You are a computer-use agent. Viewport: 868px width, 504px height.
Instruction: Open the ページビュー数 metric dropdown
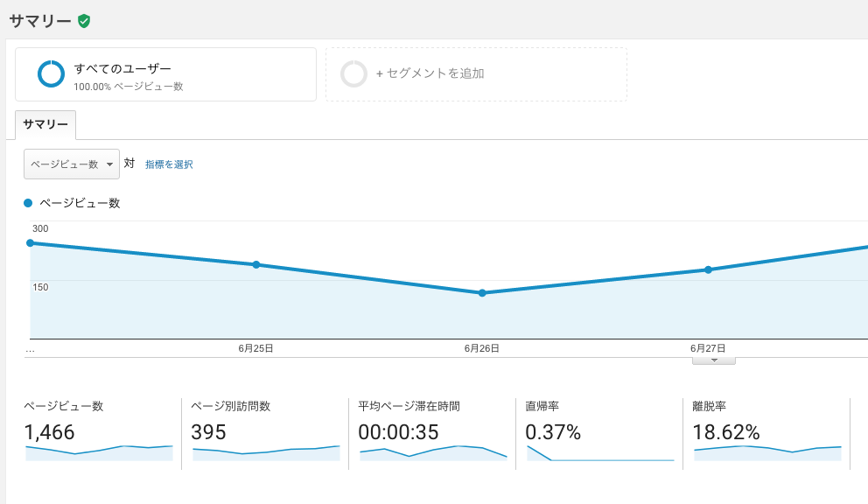click(x=72, y=164)
